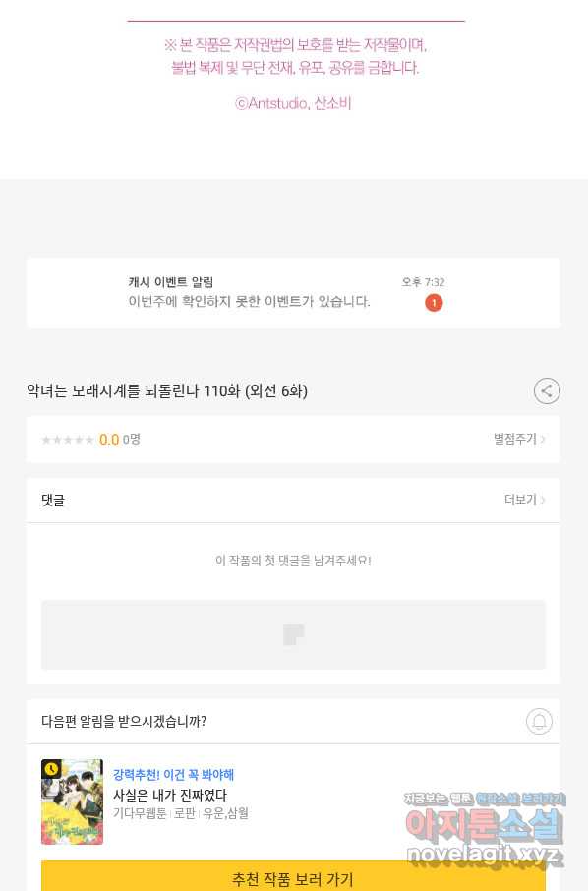Viewport: 588px width, 891px height.
Task: Click the 0.0 rating score
Action: click(x=109, y=440)
